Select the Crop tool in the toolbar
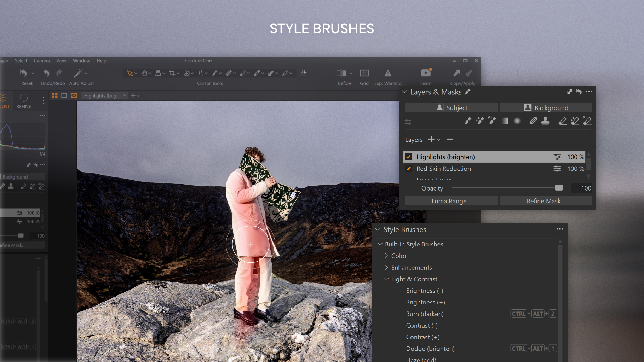Image resolution: width=644 pixels, height=362 pixels. pos(172,73)
